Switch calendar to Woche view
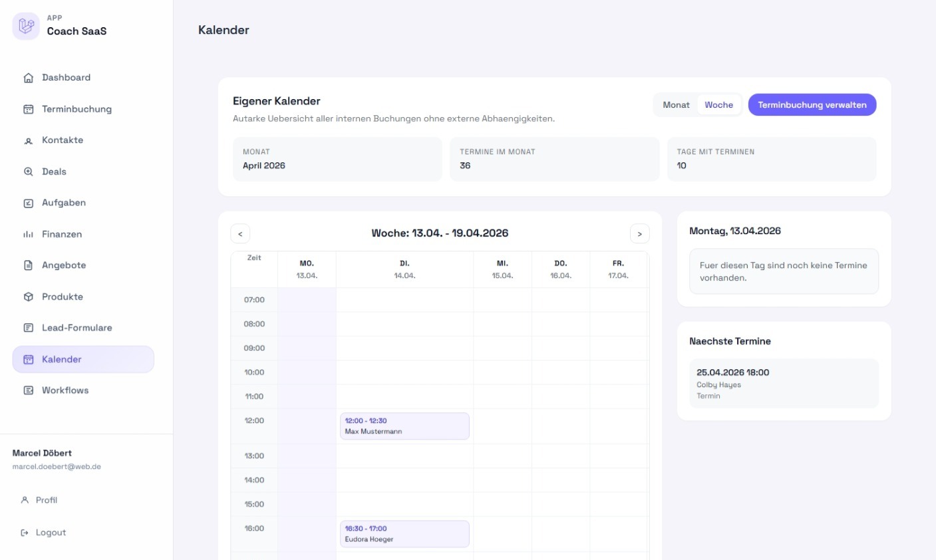The image size is (936, 560). coord(718,105)
